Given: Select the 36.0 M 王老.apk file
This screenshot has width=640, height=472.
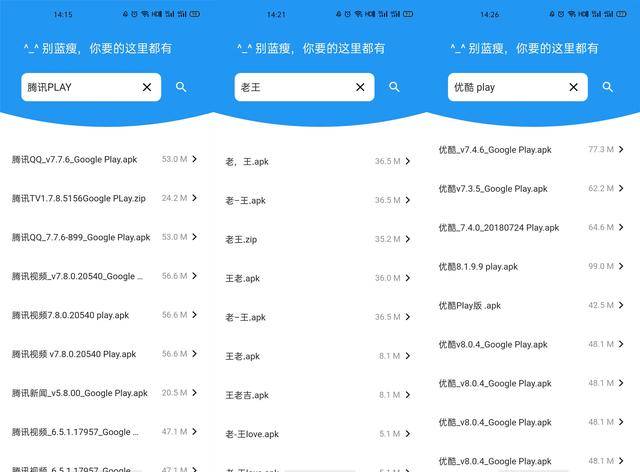Looking at the screenshot, I should (242, 278).
